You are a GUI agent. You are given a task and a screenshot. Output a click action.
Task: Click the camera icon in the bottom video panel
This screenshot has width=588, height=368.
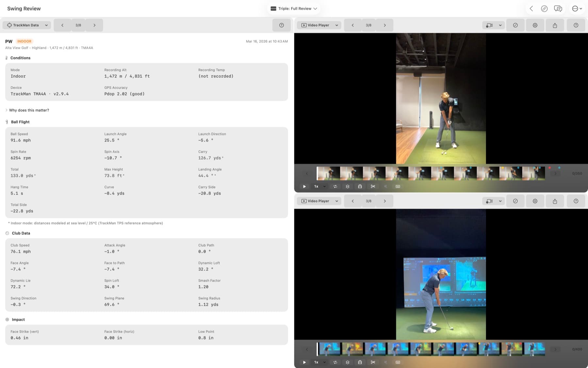coord(489,201)
